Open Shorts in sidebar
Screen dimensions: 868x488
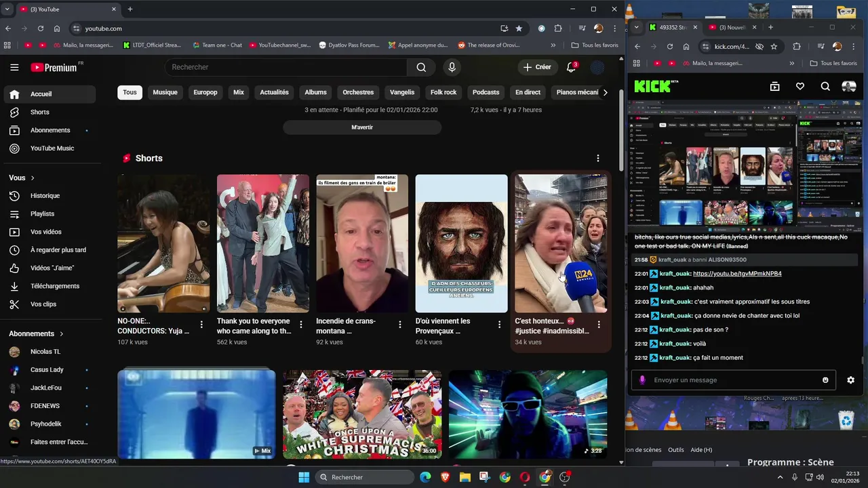[49, 112]
